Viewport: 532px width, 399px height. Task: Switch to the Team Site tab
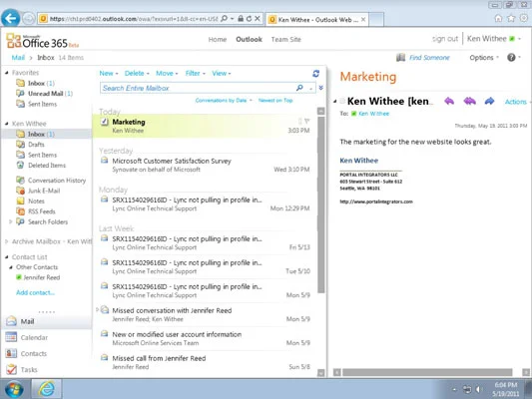pos(286,39)
